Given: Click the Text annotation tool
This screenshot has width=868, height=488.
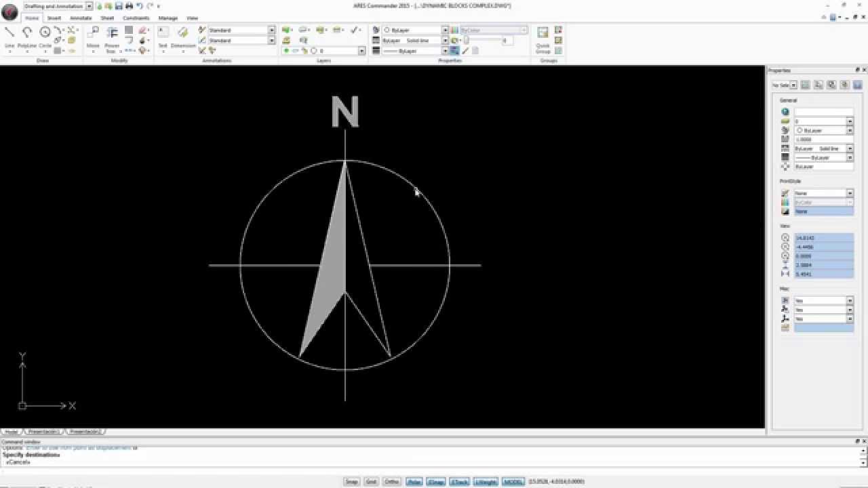Looking at the screenshot, I should [x=163, y=33].
